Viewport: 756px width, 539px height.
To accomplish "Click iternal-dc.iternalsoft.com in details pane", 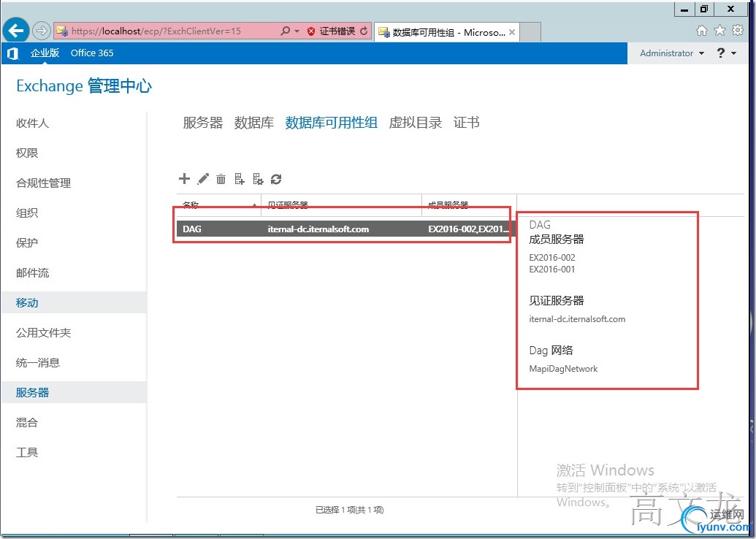I will tap(577, 319).
